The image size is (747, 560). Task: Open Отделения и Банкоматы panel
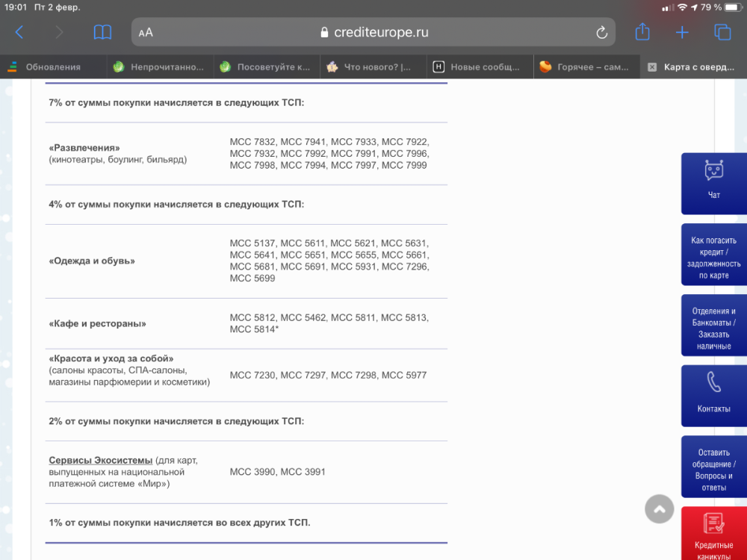[x=713, y=324]
